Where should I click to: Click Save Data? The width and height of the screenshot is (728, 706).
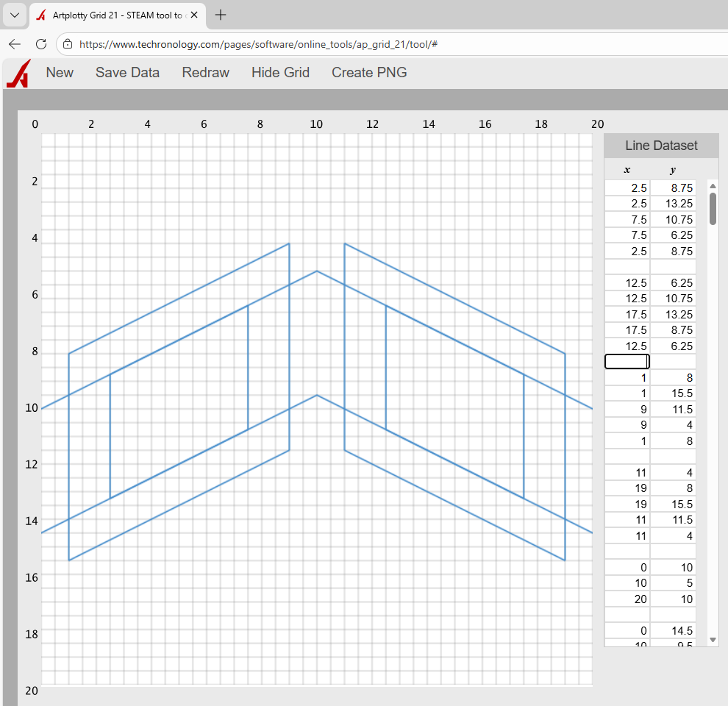point(127,72)
